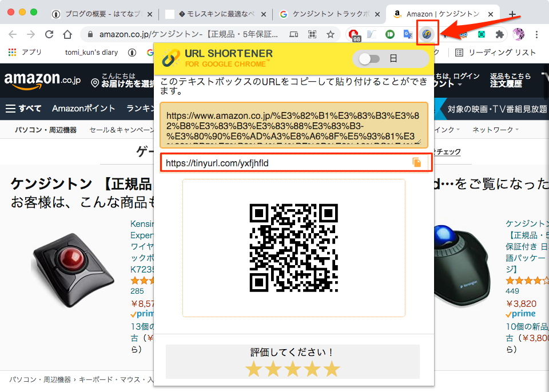Image resolution: width=549 pixels, height=392 pixels.
Task: Close the モレスキンに最適な tab
Action: point(264,14)
